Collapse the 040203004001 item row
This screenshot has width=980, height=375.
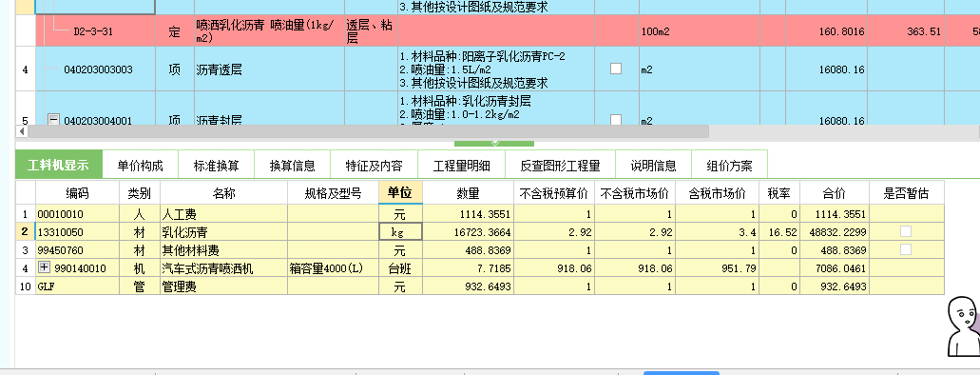pos(54,119)
